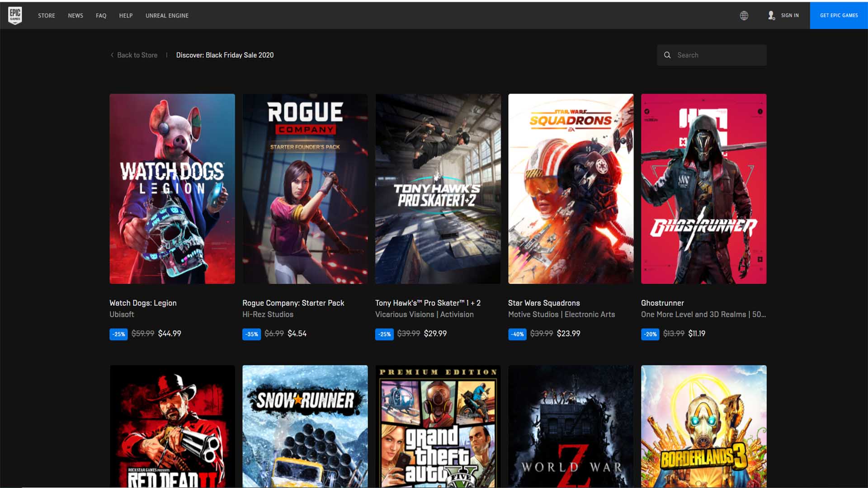Open the Store menu
Viewport: 868px width, 488px height.
click(x=47, y=15)
